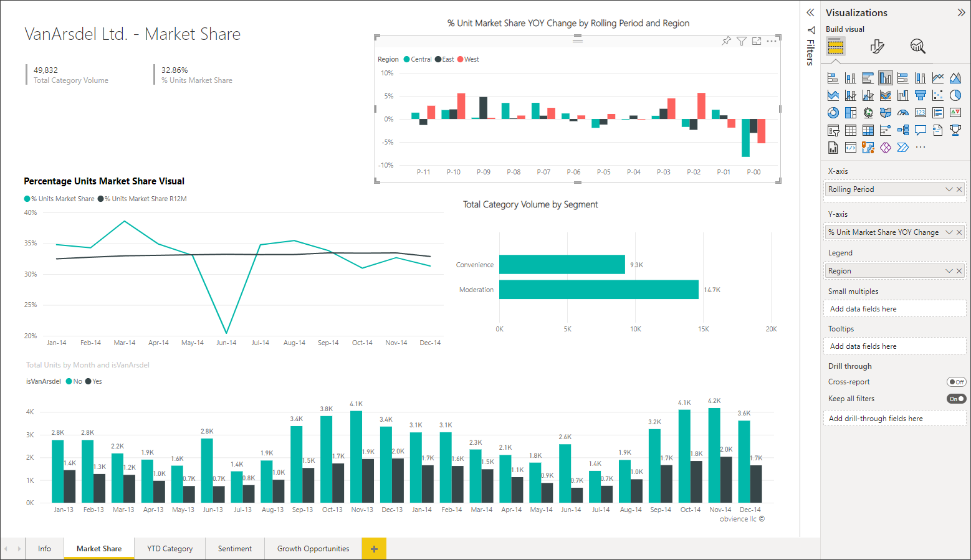The height and width of the screenshot is (560, 971).
Task: Turn on the Cross-report toggle
Action: click(x=956, y=382)
